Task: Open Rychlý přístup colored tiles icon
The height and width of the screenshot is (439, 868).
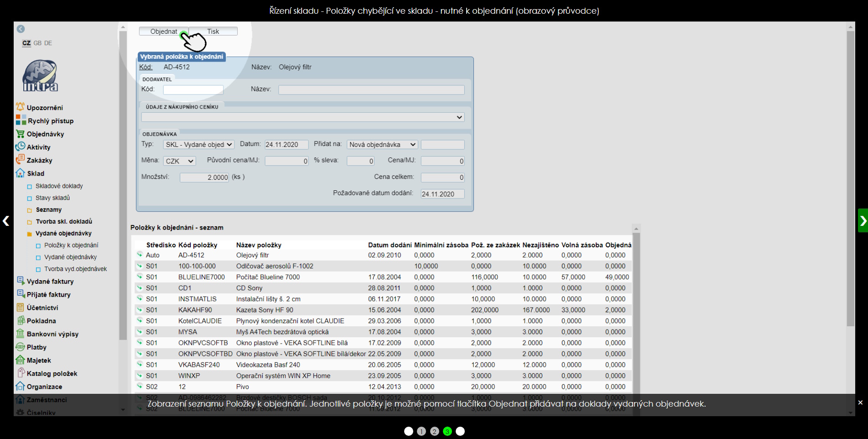Action: click(21, 120)
